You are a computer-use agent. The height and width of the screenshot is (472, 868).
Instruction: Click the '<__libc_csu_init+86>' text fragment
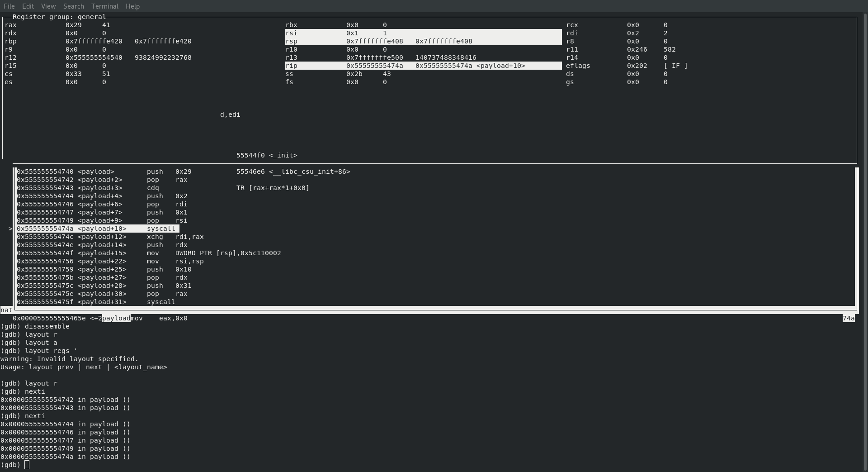310,172
